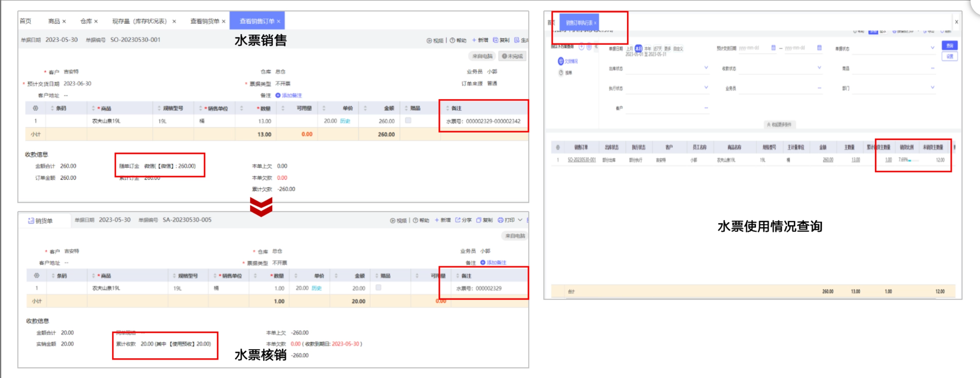
Task: Click the 分享 share icon in sales delivery toolbar
Action: [x=458, y=220]
